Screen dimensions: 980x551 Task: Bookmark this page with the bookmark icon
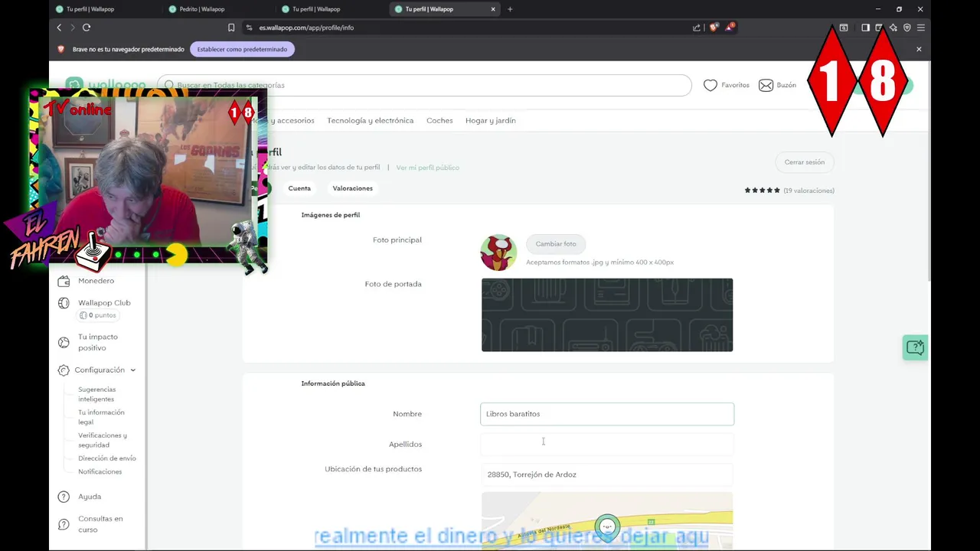[x=231, y=28]
